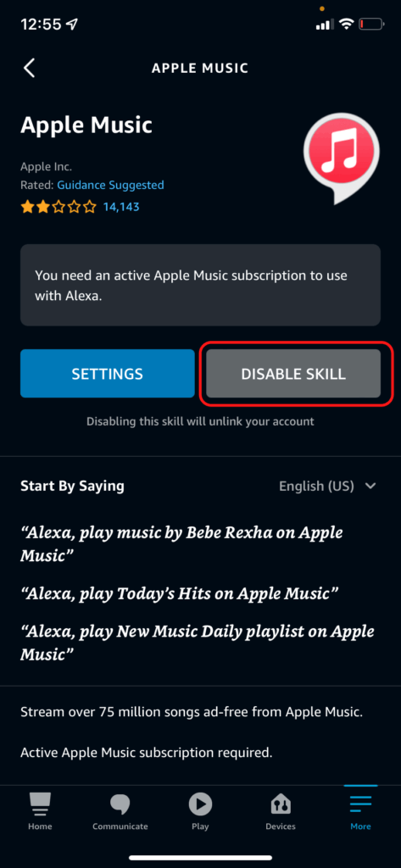The width and height of the screenshot is (401, 868).
Task: Tap the "New Music Daily playlist" phrase
Action: (198, 643)
